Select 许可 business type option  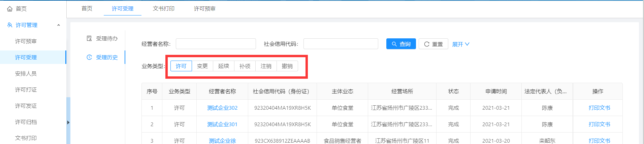click(x=181, y=66)
